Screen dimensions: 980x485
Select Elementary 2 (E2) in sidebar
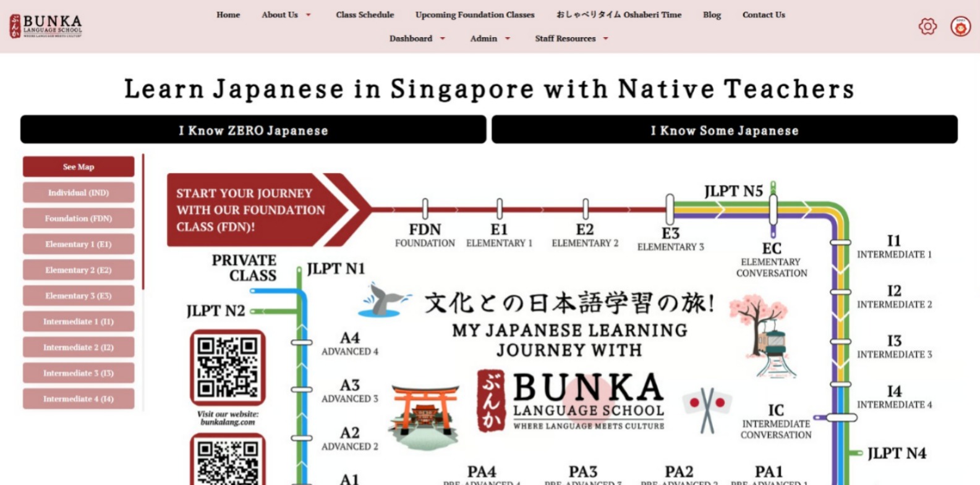point(79,270)
